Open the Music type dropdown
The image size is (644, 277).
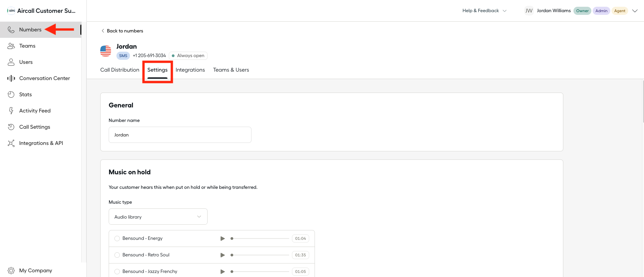pyautogui.click(x=158, y=217)
